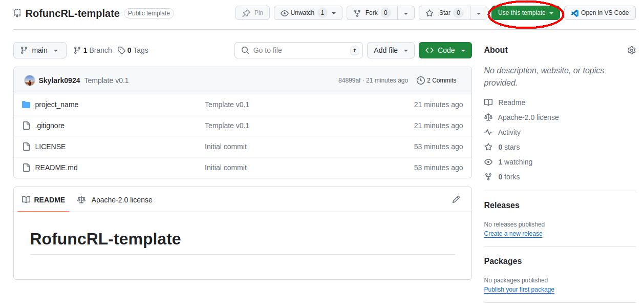The width and height of the screenshot is (644, 308).
Task: Click the Packages heading
Action: point(503,261)
